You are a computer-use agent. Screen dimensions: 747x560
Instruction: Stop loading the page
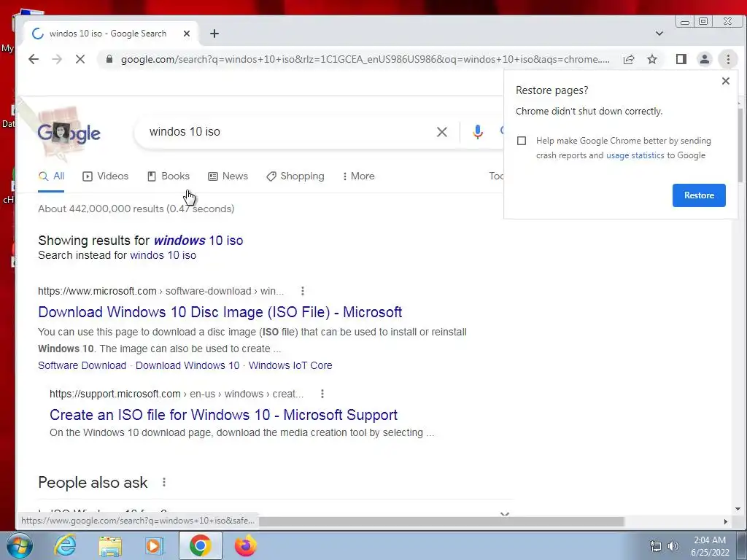80,59
